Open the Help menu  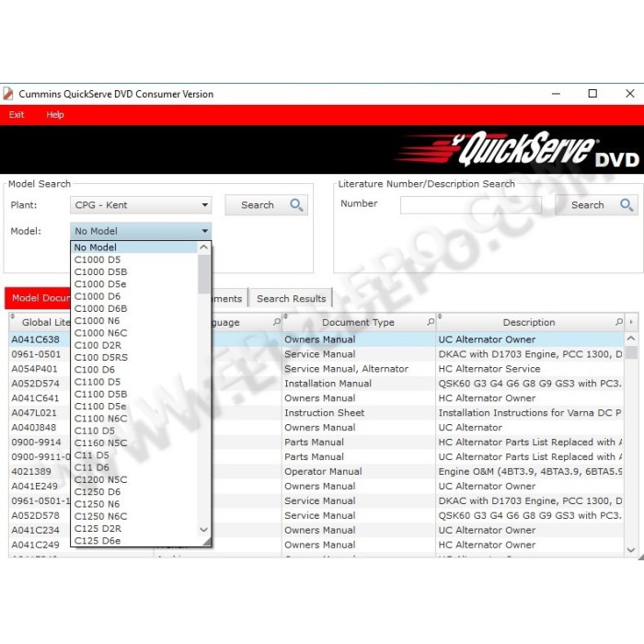[x=54, y=115]
